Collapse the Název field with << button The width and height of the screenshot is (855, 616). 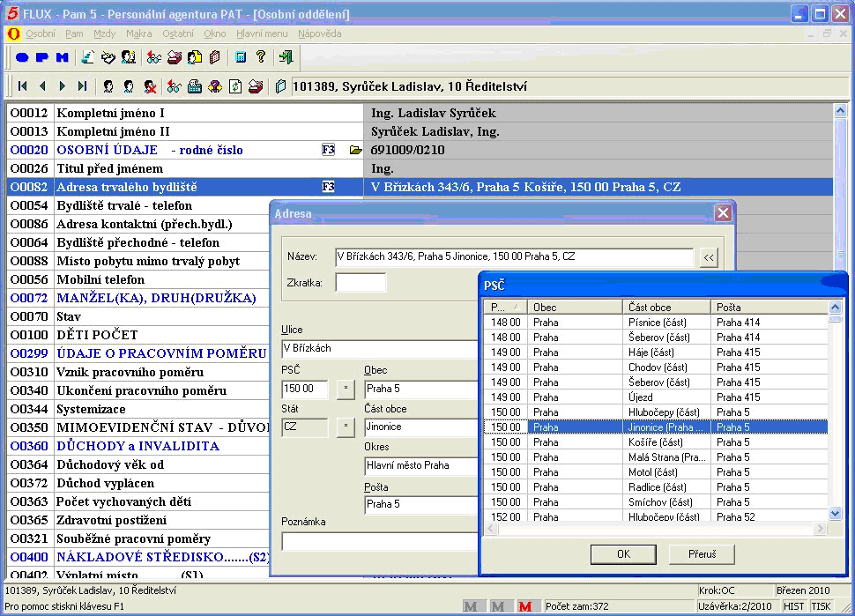pos(708,257)
